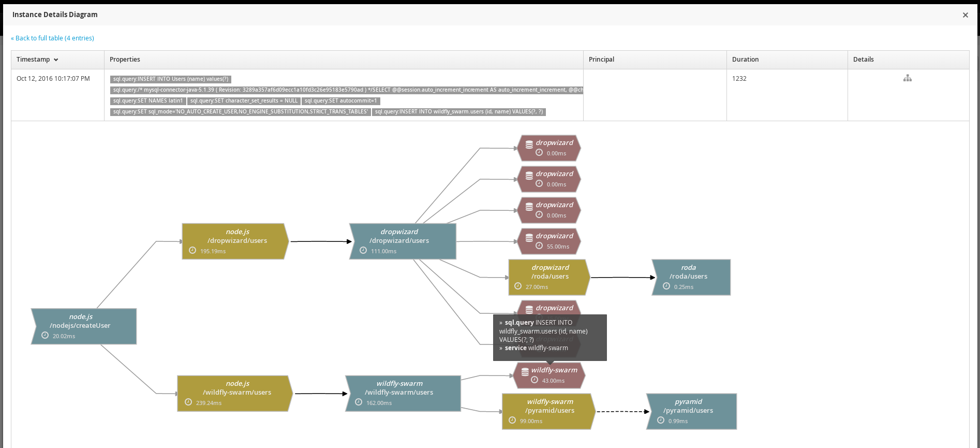
Task: Select node.js /dropwizard/users node
Action: [235, 241]
